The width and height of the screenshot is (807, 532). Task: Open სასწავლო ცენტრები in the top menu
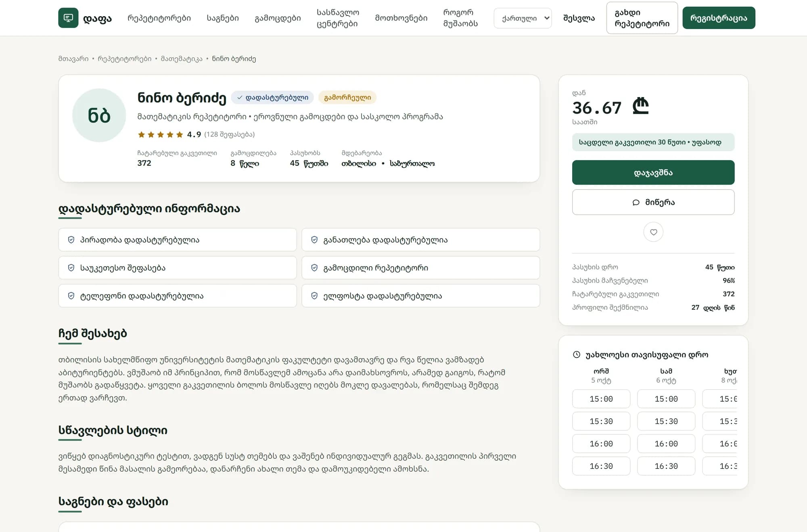tap(338, 18)
